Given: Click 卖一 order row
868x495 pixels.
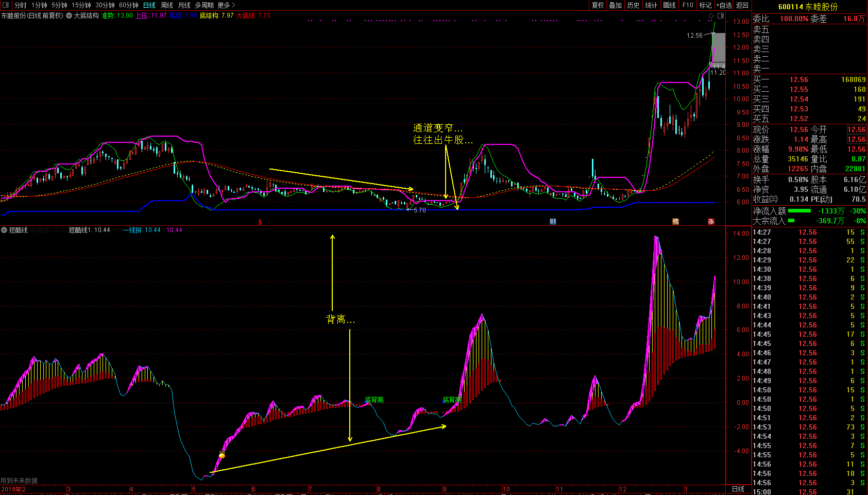Looking at the screenshot, I should point(809,69).
